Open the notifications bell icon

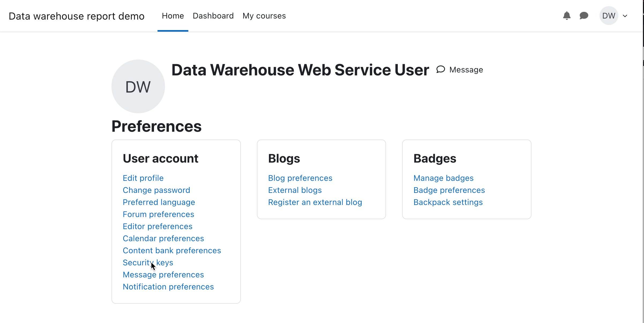point(567,16)
